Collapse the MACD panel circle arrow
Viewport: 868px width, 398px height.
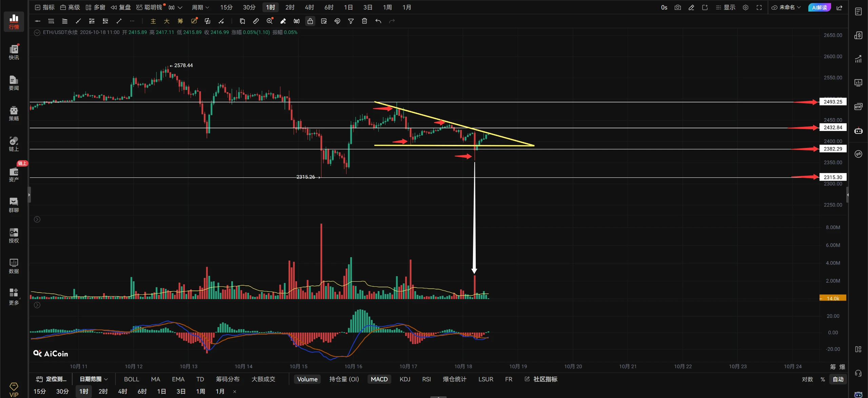click(x=37, y=305)
